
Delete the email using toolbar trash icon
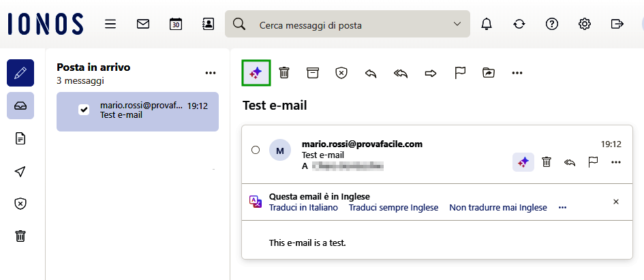(284, 73)
